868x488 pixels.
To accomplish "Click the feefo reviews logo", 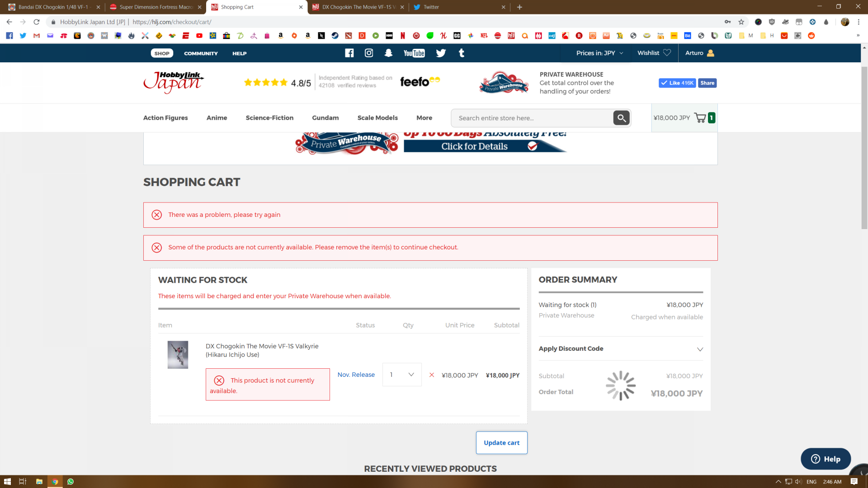I will [420, 81].
